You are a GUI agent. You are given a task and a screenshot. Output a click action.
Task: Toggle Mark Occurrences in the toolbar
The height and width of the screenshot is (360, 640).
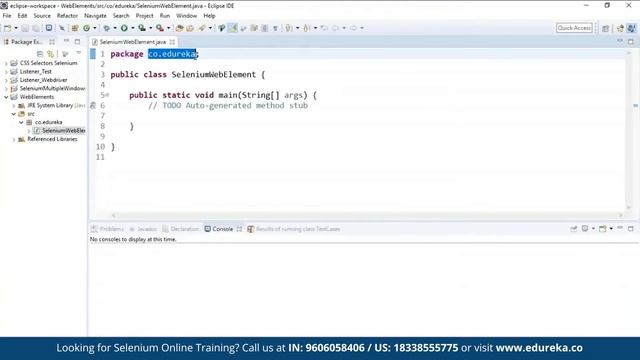point(233,28)
